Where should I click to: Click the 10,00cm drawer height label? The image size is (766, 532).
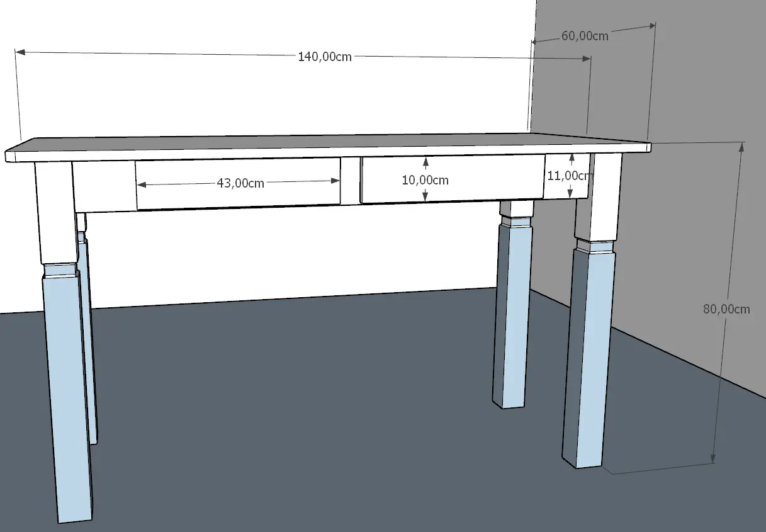(x=425, y=180)
